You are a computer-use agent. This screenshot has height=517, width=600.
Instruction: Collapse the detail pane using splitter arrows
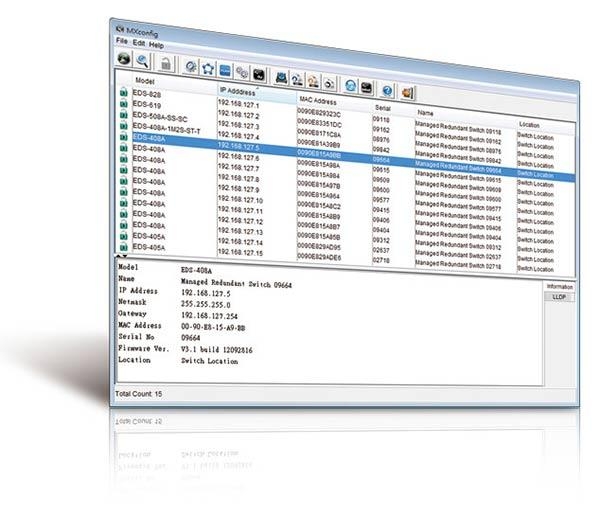(122, 256)
